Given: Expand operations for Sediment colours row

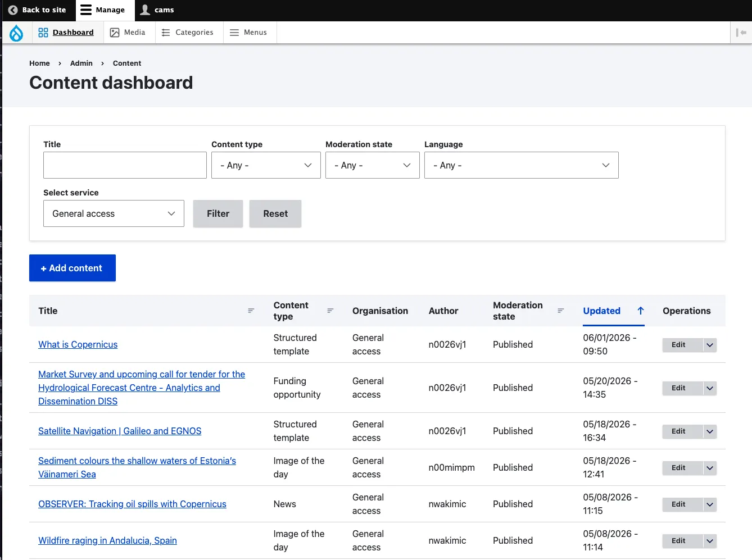Looking at the screenshot, I should click(710, 468).
